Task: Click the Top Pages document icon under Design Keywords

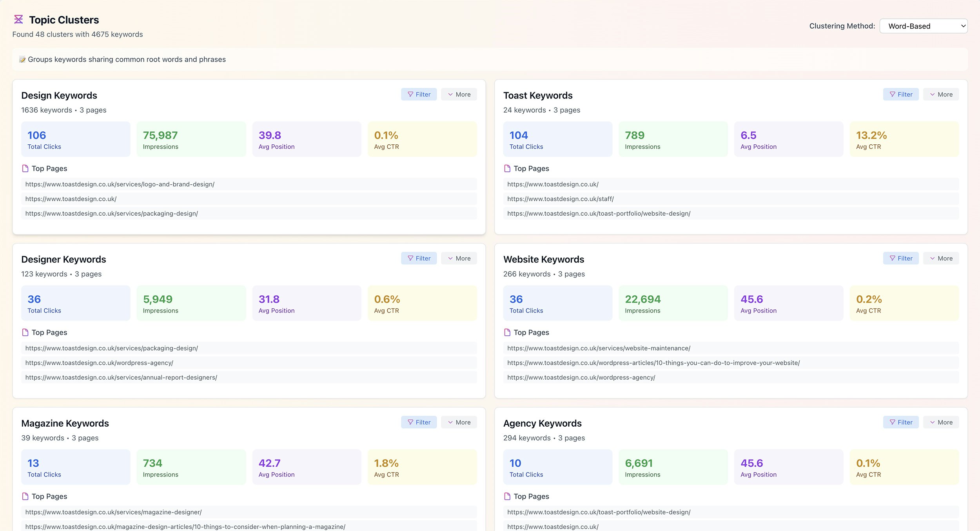Action: point(25,168)
